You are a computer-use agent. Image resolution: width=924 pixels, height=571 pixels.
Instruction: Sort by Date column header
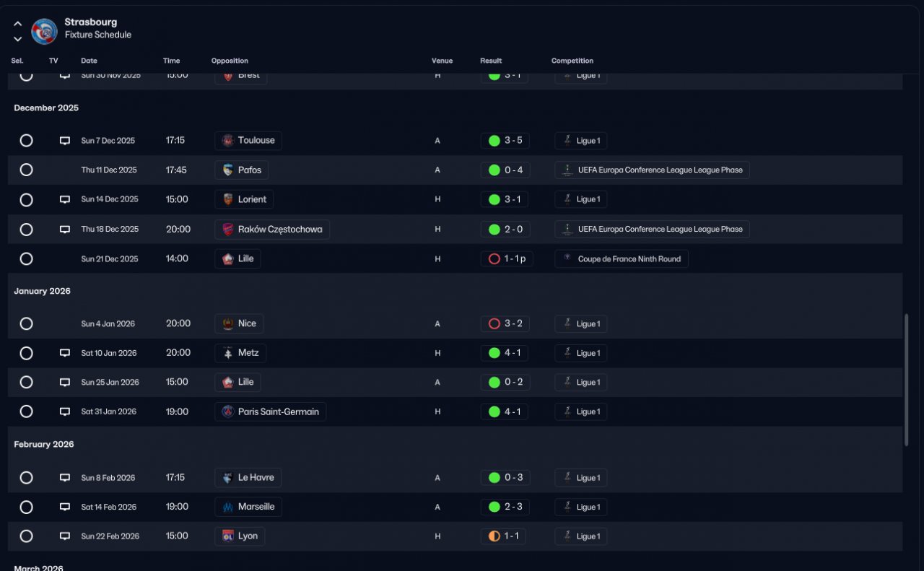89,61
